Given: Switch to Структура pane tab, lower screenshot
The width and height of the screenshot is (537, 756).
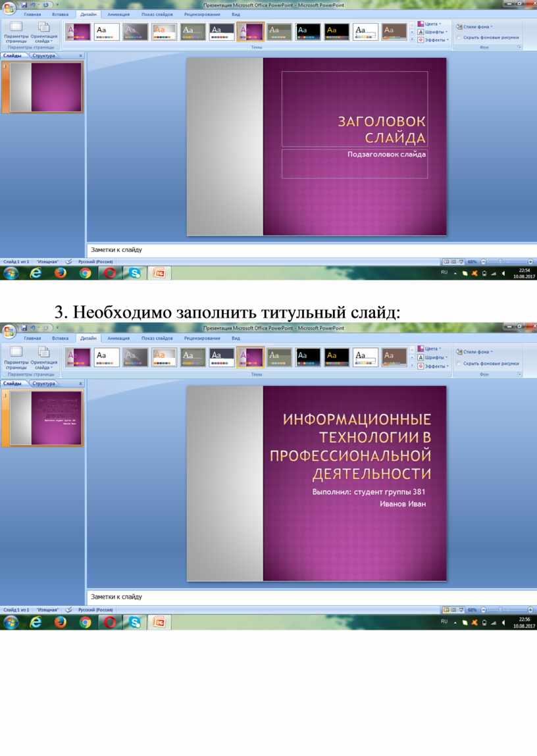Looking at the screenshot, I should [x=44, y=384].
